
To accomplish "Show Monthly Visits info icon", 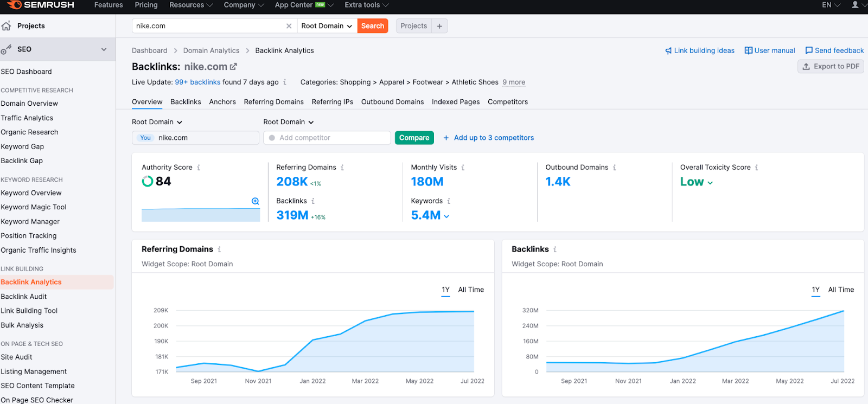I will 463,168.
